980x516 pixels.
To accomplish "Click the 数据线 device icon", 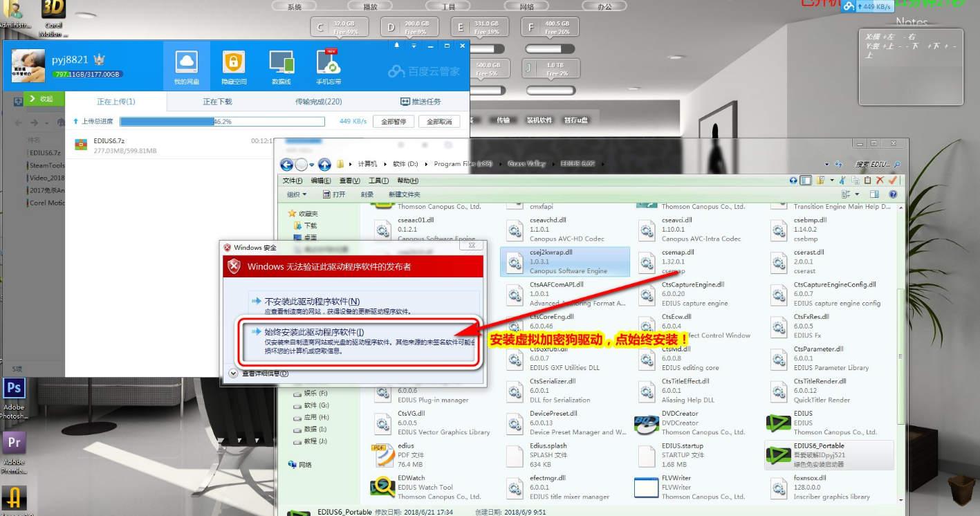I will click(x=281, y=67).
